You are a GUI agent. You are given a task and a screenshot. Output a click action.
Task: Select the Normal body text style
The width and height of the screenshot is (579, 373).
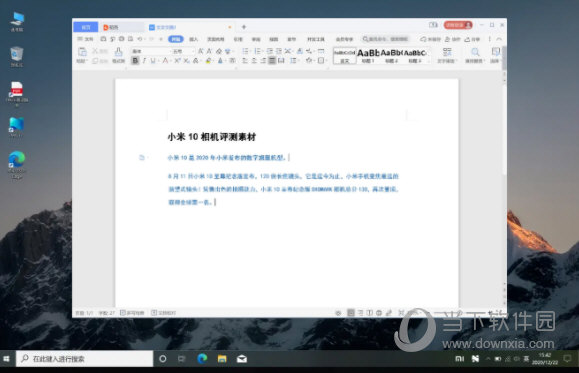click(345, 56)
